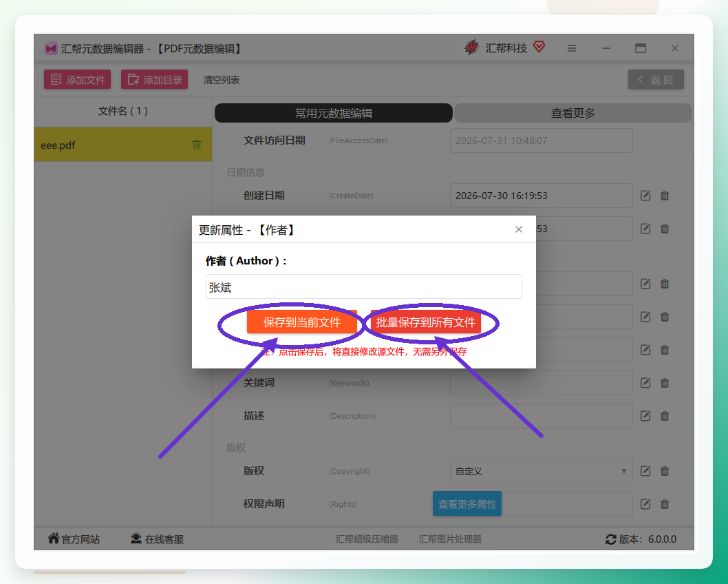
Task: Click the 文件访问日期 value field
Action: (x=541, y=140)
